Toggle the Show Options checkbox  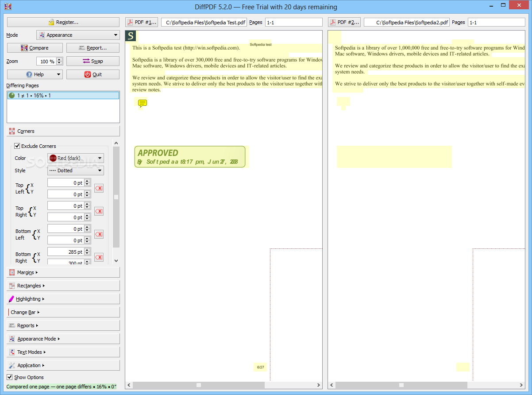point(10,377)
